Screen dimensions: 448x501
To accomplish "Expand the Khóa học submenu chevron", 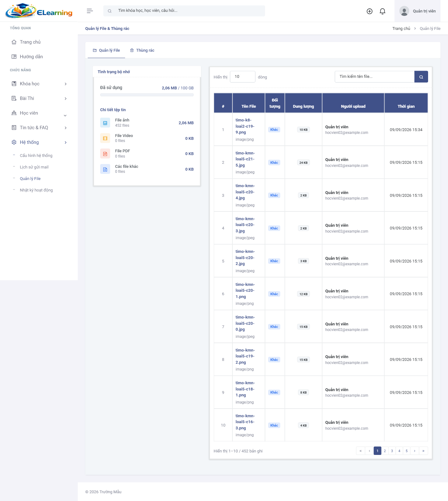I will (x=66, y=84).
